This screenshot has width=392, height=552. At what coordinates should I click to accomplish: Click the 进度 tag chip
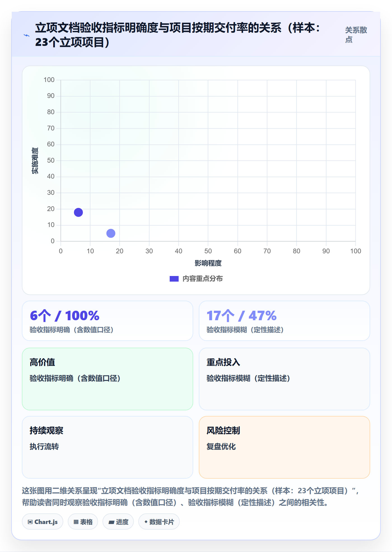tap(118, 522)
